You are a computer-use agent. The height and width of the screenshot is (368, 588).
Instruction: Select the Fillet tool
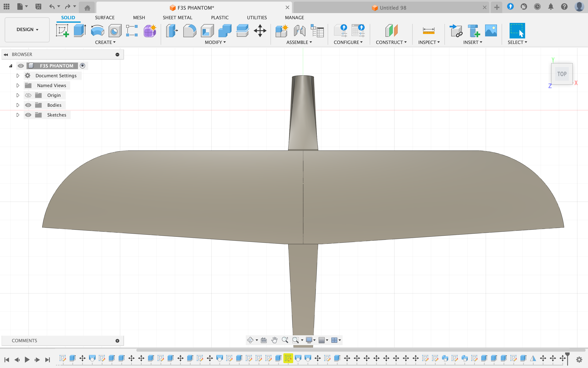click(189, 31)
